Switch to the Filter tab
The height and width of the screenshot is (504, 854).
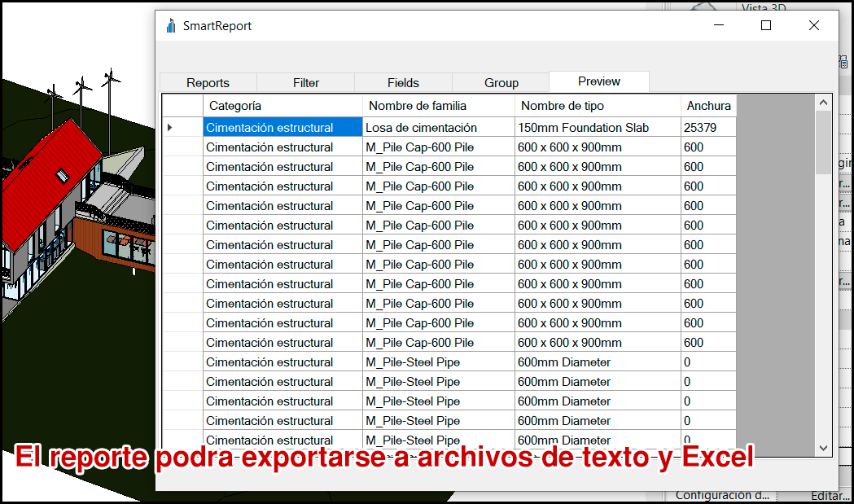305,83
